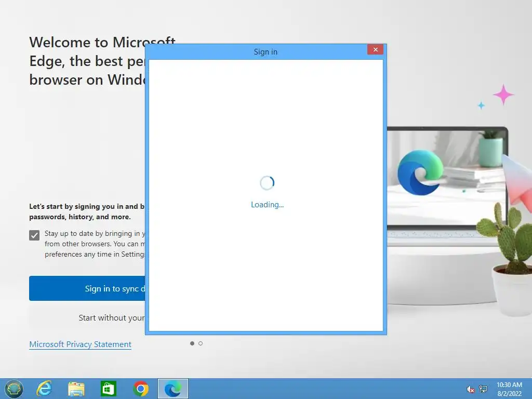Click the Loading... text in the dialog
532x399 pixels.
coord(268,205)
